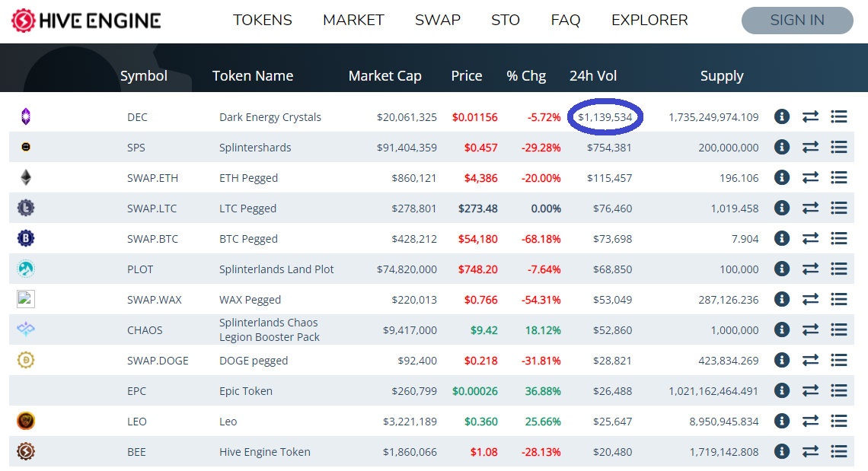Open the list icon for LEO
The height and width of the screenshot is (471, 868).
coord(838,422)
